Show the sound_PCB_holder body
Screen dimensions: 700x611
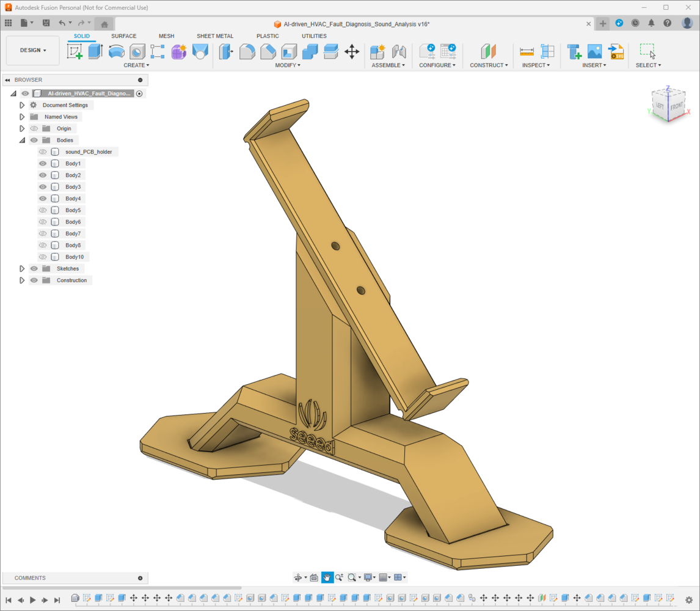click(x=43, y=152)
